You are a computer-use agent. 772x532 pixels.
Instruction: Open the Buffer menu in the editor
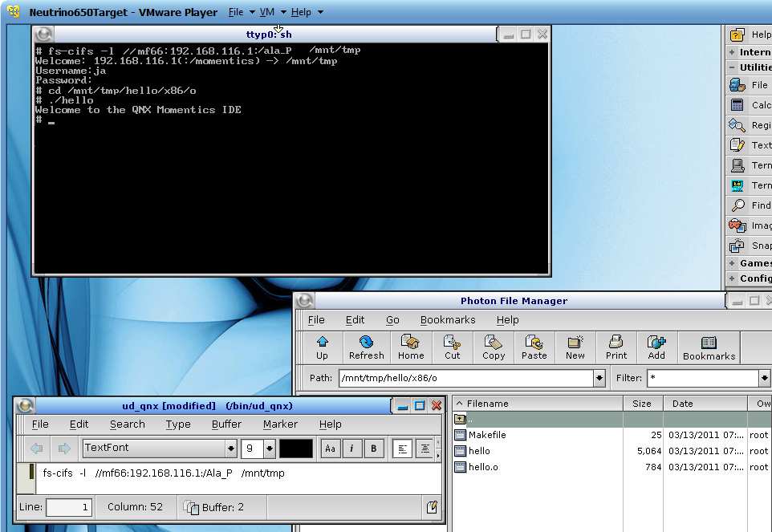click(226, 424)
